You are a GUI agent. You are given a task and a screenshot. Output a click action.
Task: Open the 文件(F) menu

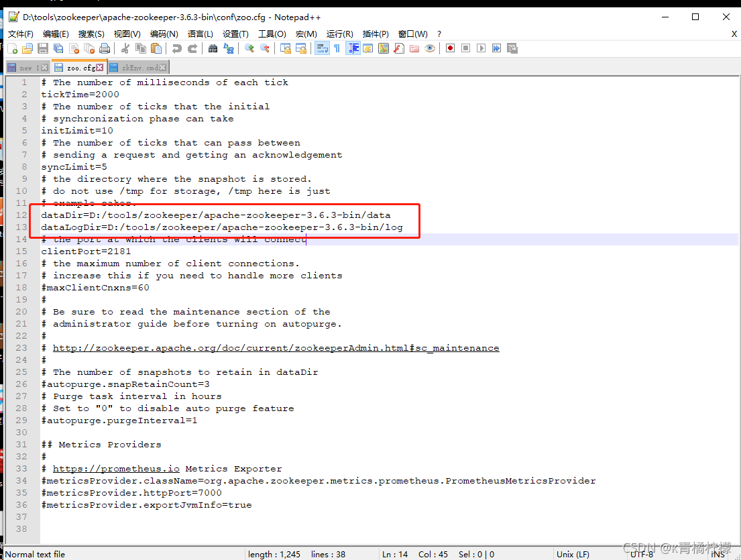21,34
